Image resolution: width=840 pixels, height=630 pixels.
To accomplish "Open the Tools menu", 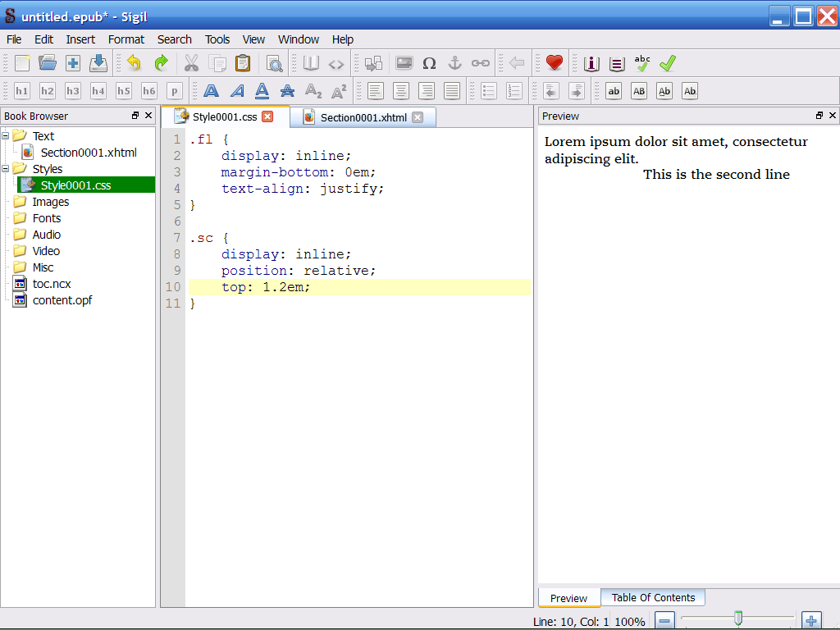I will coord(217,39).
